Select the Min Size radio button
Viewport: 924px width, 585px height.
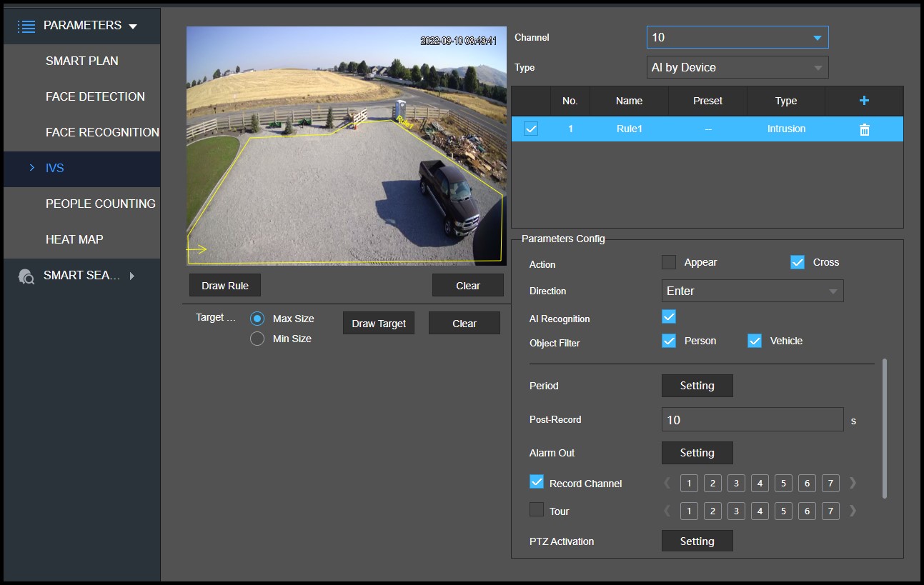pyautogui.click(x=257, y=339)
